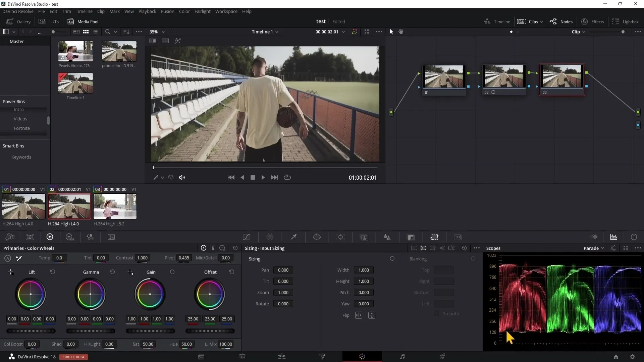This screenshot has height=362, width=644.
Task: Reset the Lift color wheel
Action: [53, 272]
